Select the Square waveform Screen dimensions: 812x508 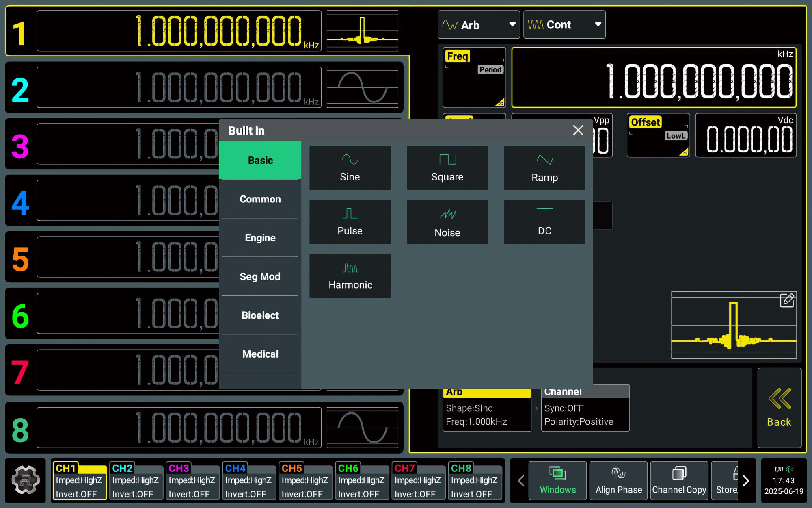point(447,168)
